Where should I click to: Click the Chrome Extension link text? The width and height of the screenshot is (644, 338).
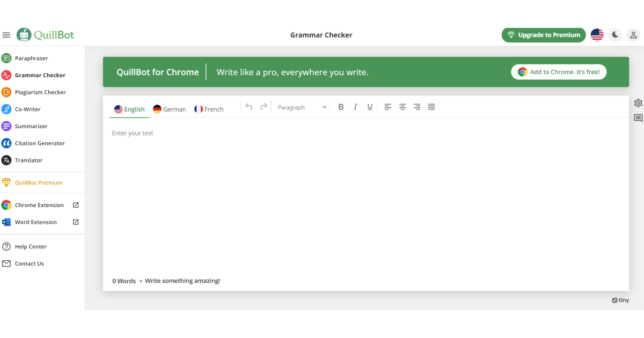(39, 205)
